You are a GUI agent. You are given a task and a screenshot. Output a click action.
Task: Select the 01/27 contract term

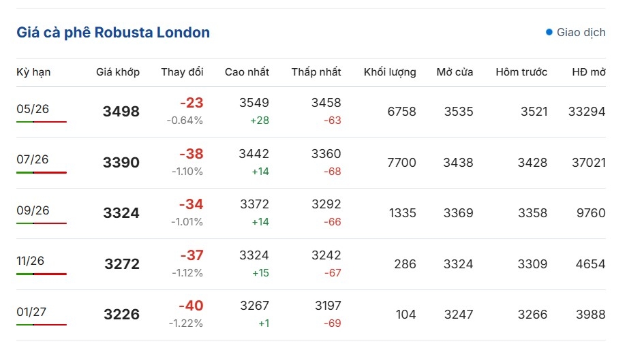coord(33,312)
